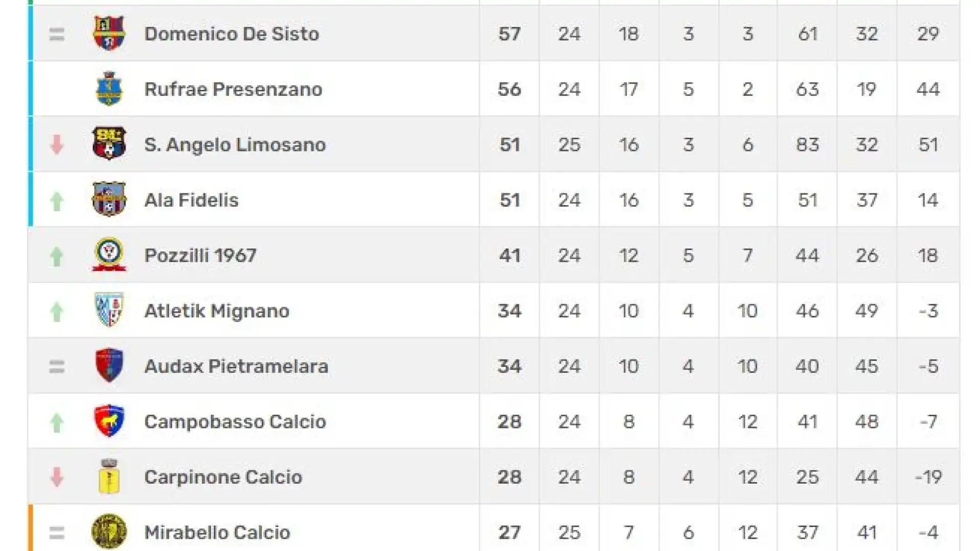Click the Carpinone Calcio team crest
The image size is (980, 551).
[x=109, y=477]
